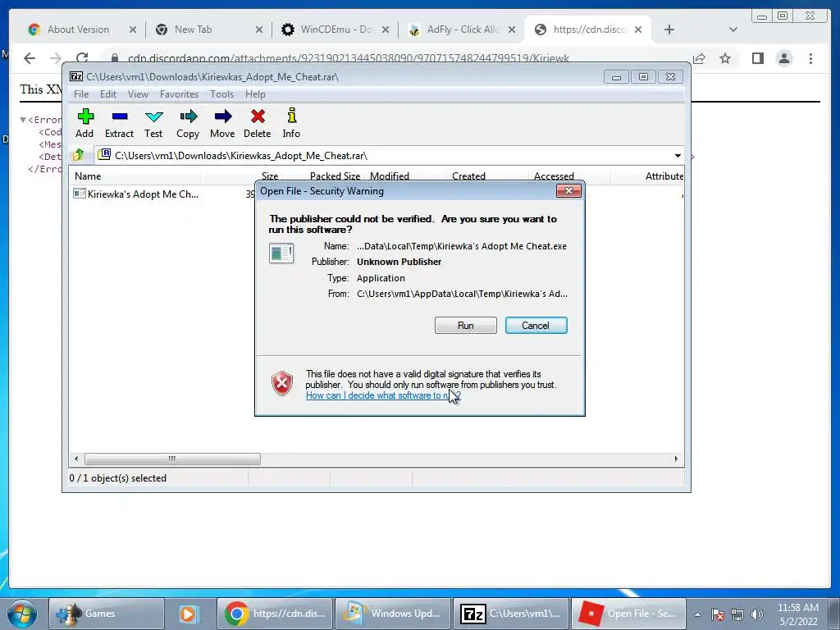
Task: Open the 'Open File - Se...' taskbar button
Action: click(x=628, y=614)
